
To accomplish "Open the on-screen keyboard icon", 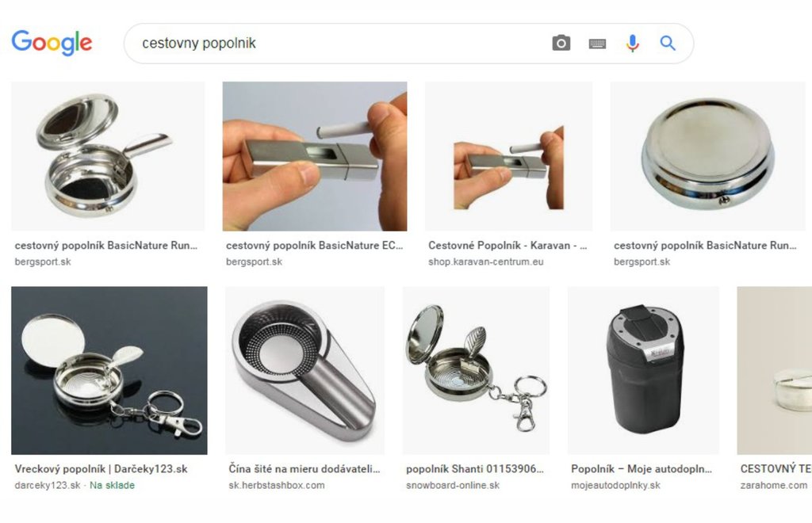I will (x=597, y=44).
